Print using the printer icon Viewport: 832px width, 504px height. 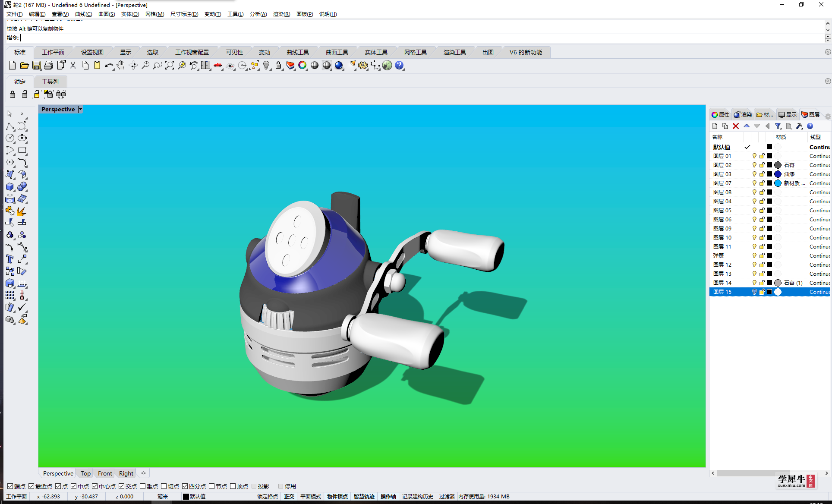[x=49, y=65]
